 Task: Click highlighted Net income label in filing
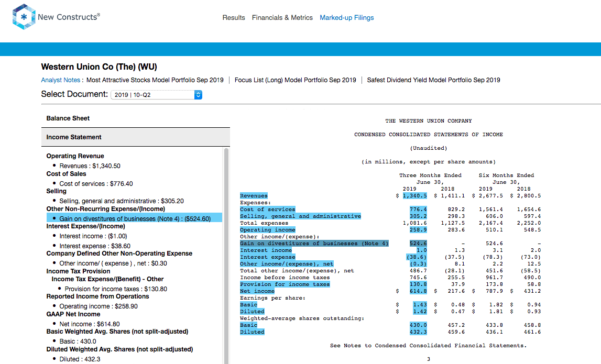[257, 291]
